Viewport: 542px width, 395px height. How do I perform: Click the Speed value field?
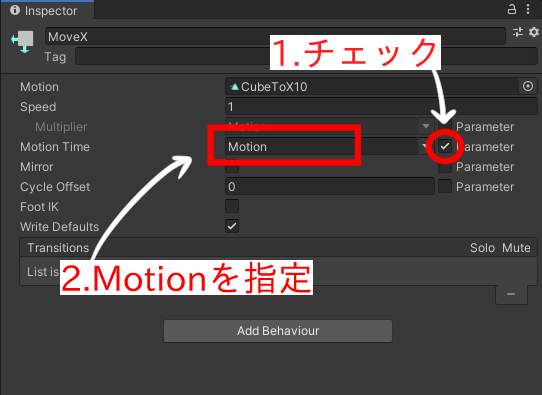click(x=381, y=106)
